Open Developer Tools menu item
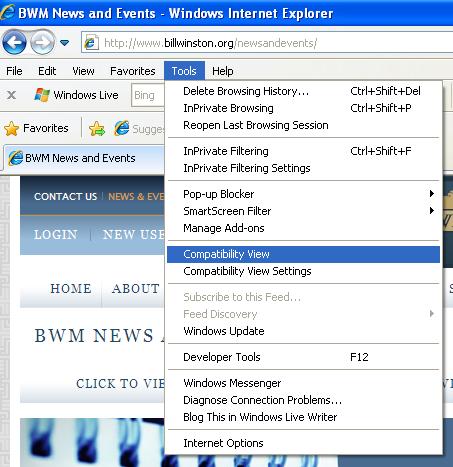Image resolution: width=453 pixels, height=467 pixels. coord(303,357)
